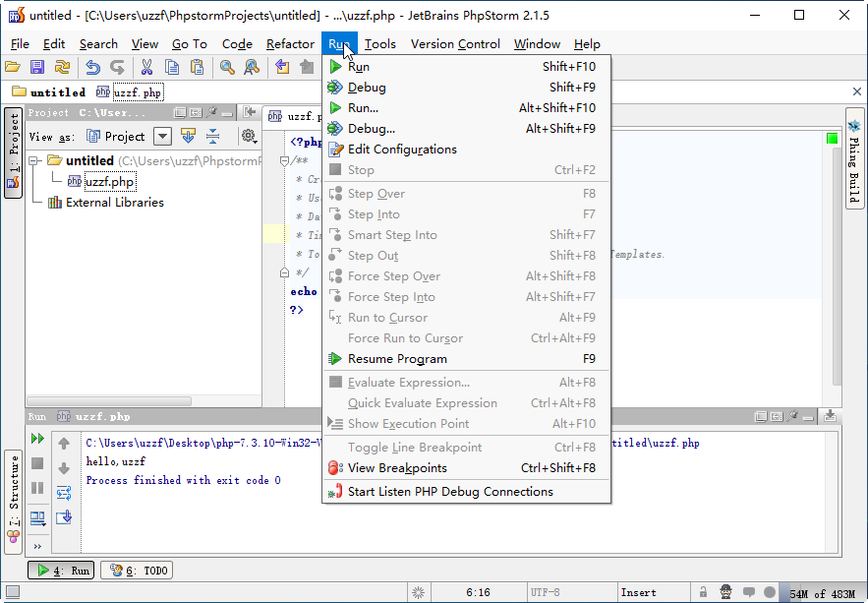868x603 pixels.
Task: Click the Cut scissors icon
Action: pos(146,68)
